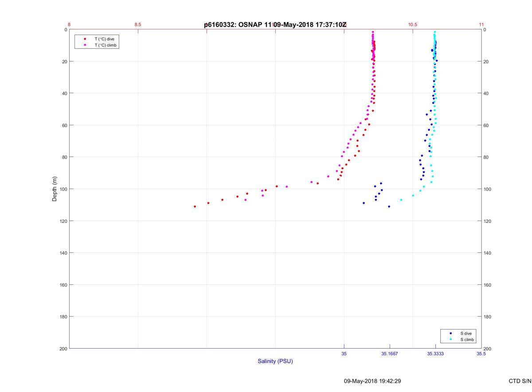
Task: Click the red temperature tick label 8
Action: pos(69,24)
